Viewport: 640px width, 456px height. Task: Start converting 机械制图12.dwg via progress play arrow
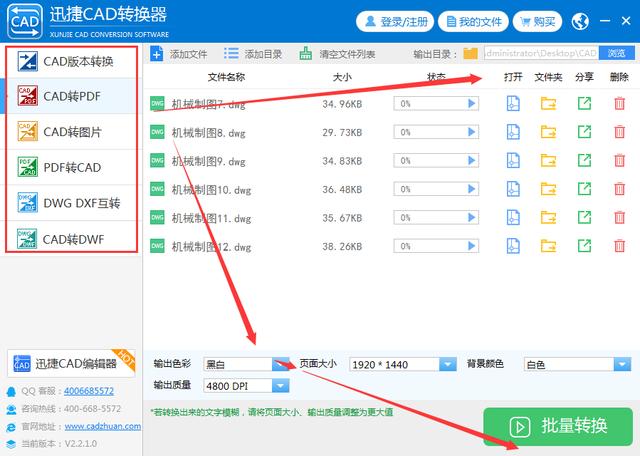pyautogui.click(x=471, y=246)
